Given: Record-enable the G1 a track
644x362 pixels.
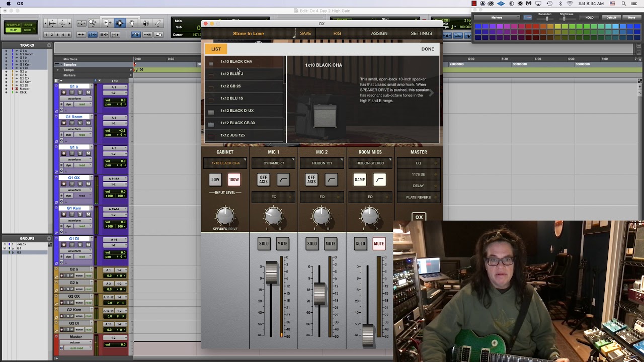Looking at the screenshot, I should pyautogui.click(x=64, y=93).
